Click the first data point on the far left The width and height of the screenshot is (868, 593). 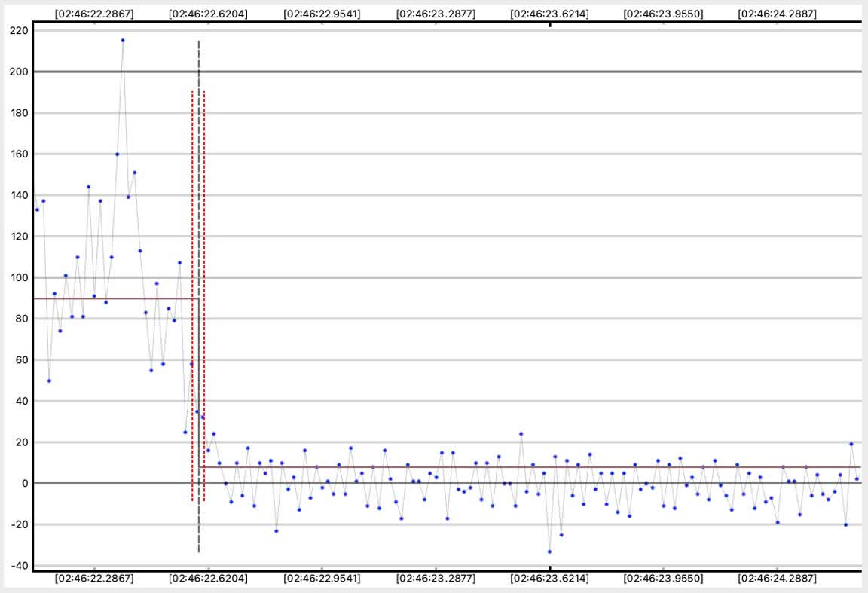(x=37, y=209)
